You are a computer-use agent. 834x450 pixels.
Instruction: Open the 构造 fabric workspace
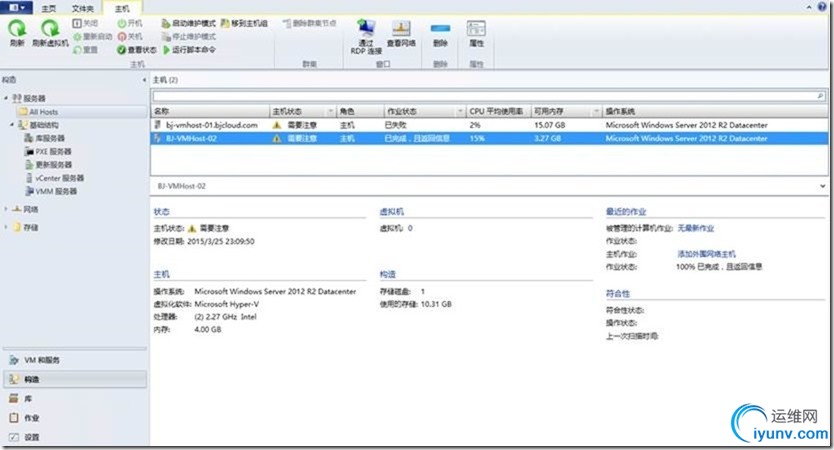74,379
